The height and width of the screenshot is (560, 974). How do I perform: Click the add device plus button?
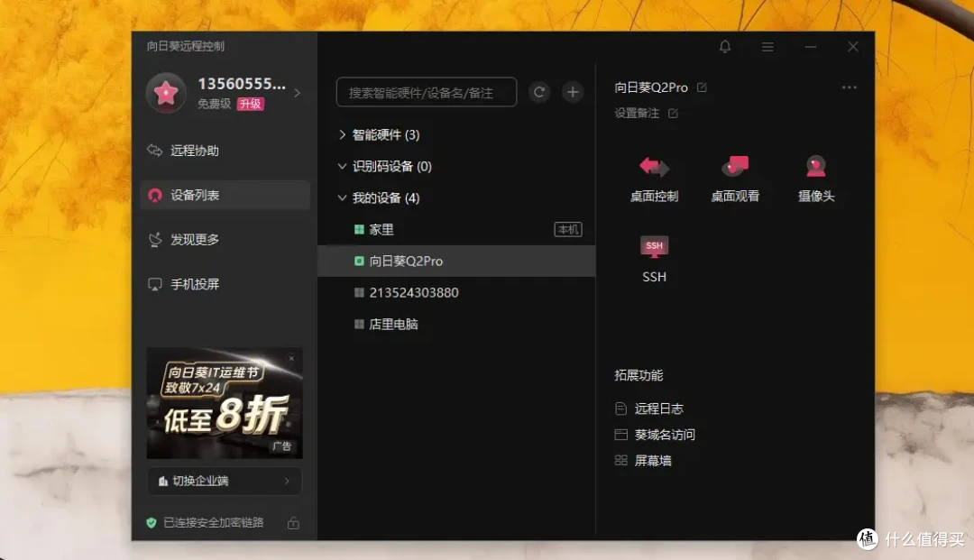click(573, 93)
